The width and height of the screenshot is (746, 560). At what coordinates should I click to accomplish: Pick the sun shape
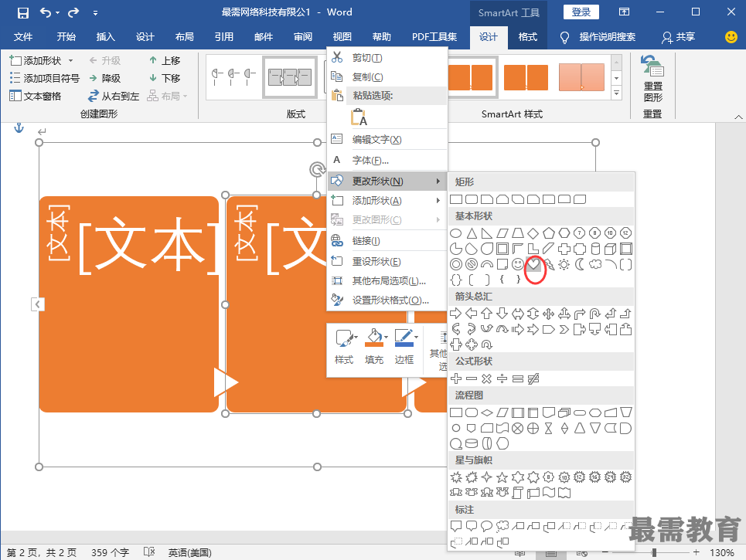[564, 264]
